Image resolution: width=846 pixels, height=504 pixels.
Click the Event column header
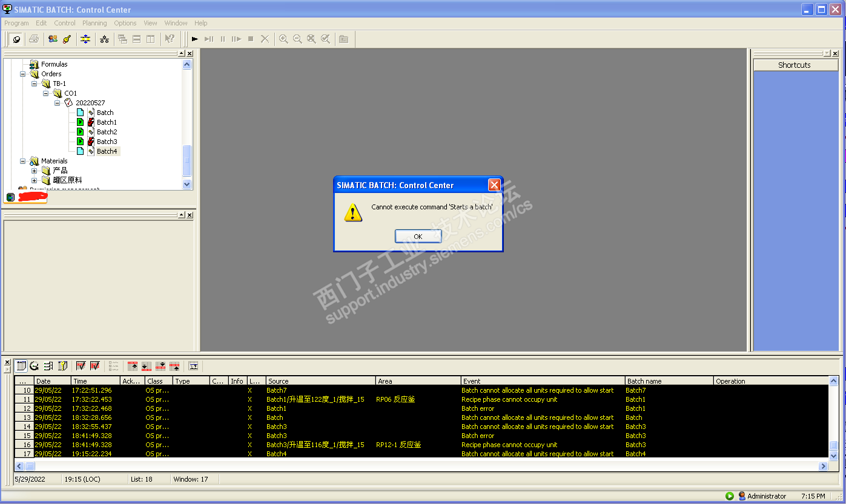click(543, 381)
